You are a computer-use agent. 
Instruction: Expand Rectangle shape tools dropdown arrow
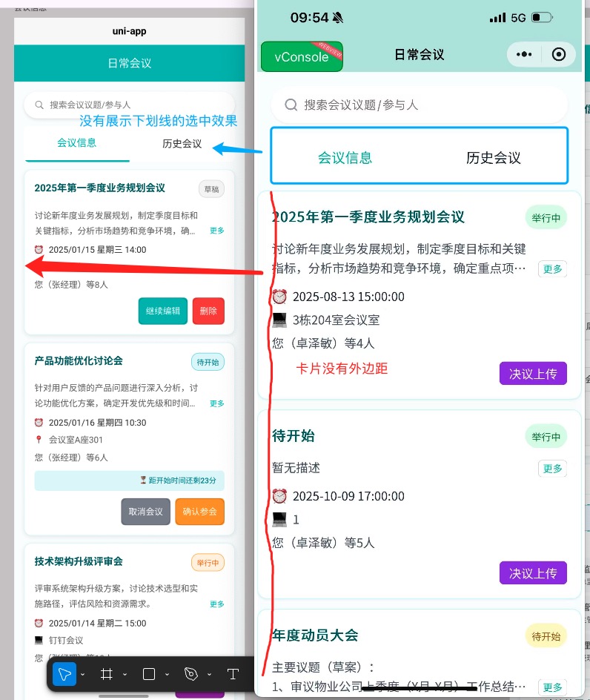click(166, 675)
